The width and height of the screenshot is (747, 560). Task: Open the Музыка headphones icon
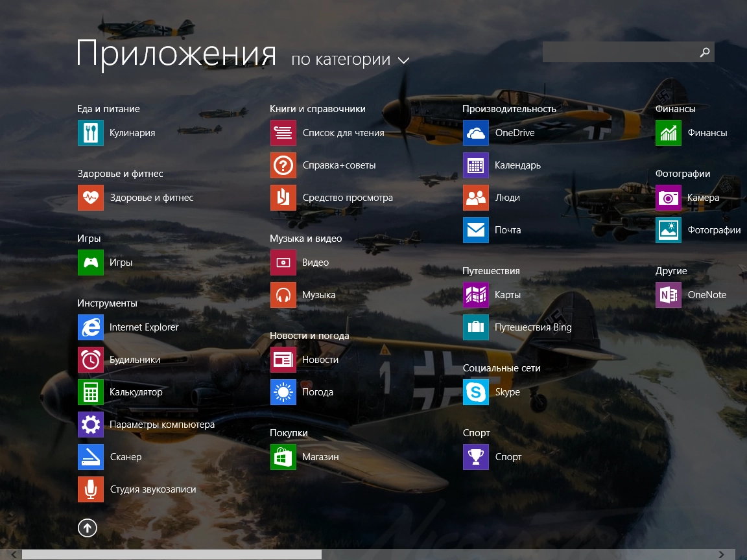[283, 295]
